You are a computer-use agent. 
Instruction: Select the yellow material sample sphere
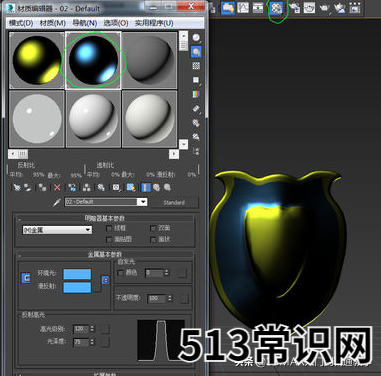point(37,60)
